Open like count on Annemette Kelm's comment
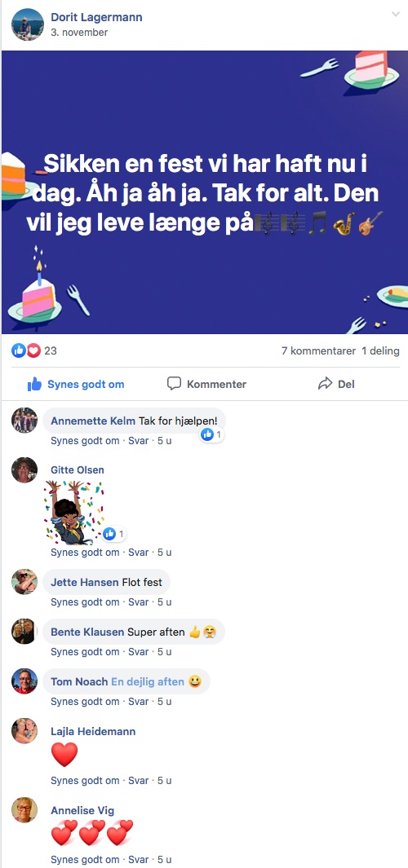Screen dimensions: 408x868 (212, 434)
